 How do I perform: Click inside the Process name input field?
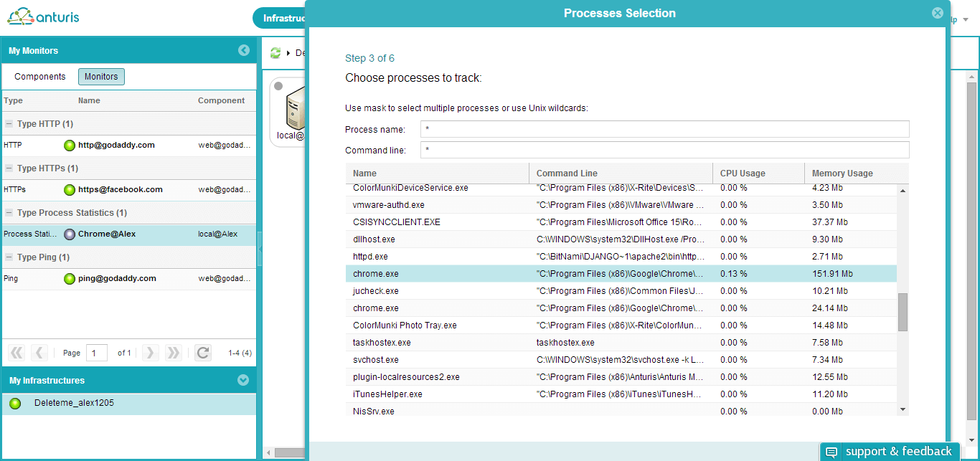pyautogui.click(x=664, y=130)
